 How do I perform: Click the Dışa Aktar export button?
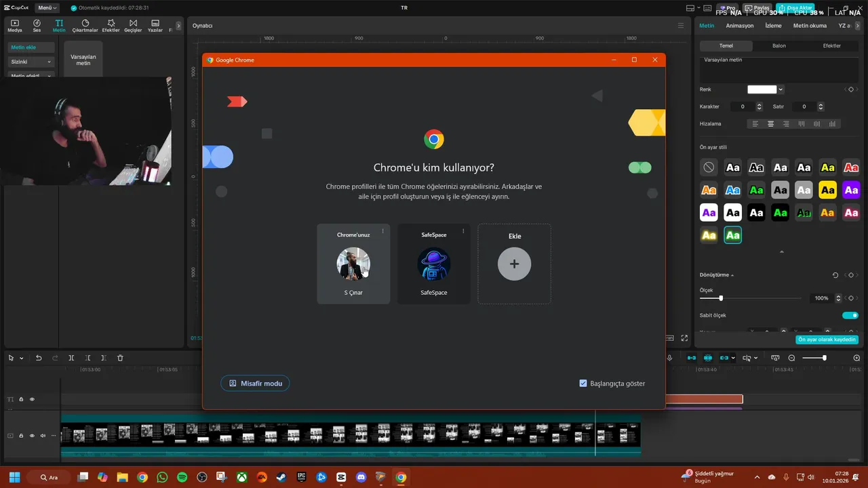click(x=795, y=8)
